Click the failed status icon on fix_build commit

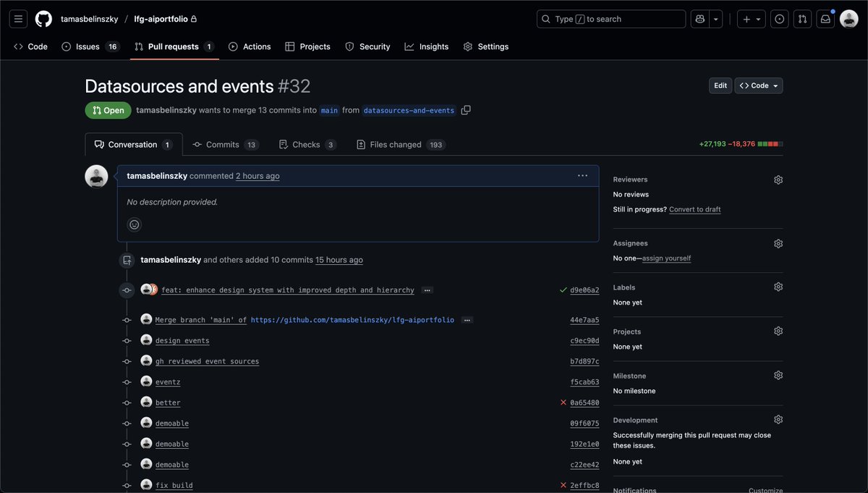click(563, 485)
